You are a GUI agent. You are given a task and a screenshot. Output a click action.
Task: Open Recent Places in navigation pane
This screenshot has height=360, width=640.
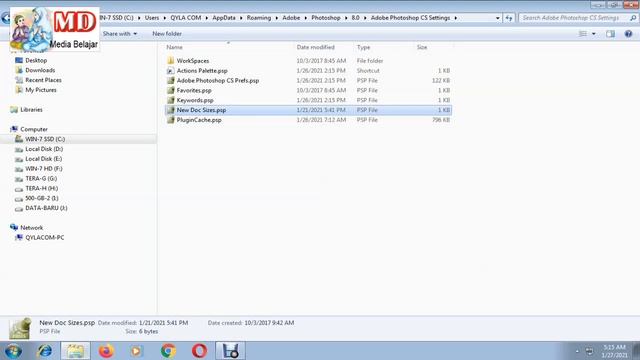click(43, 80)
